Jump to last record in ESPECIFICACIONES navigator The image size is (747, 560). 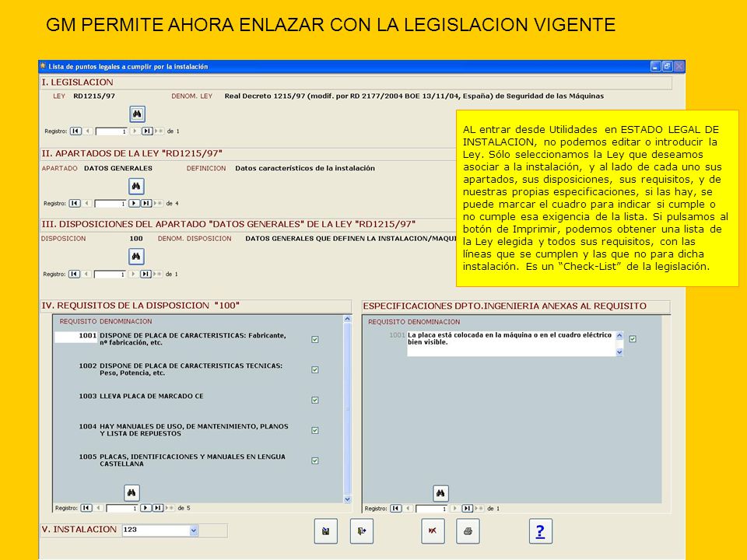tap(468, 509)
